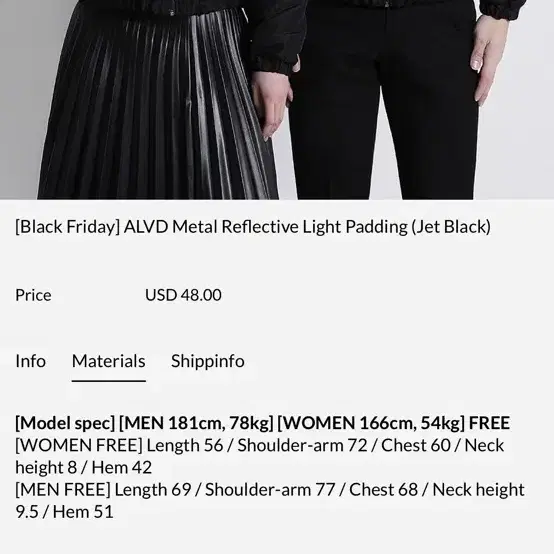Image resolution: width=554 pixels, height=554 pixels.
Task: Switch to the Shippinfo tab
Action: tap(208, 361)
